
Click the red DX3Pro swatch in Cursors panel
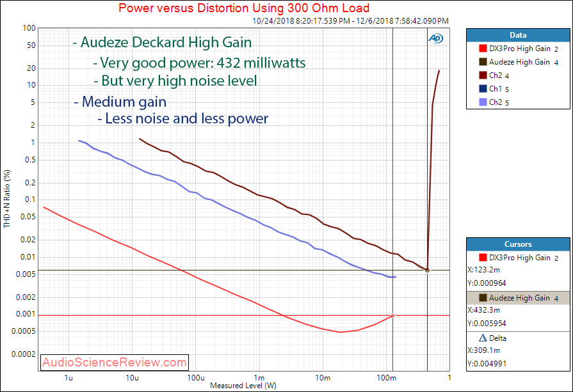click(x=483, y=257)
